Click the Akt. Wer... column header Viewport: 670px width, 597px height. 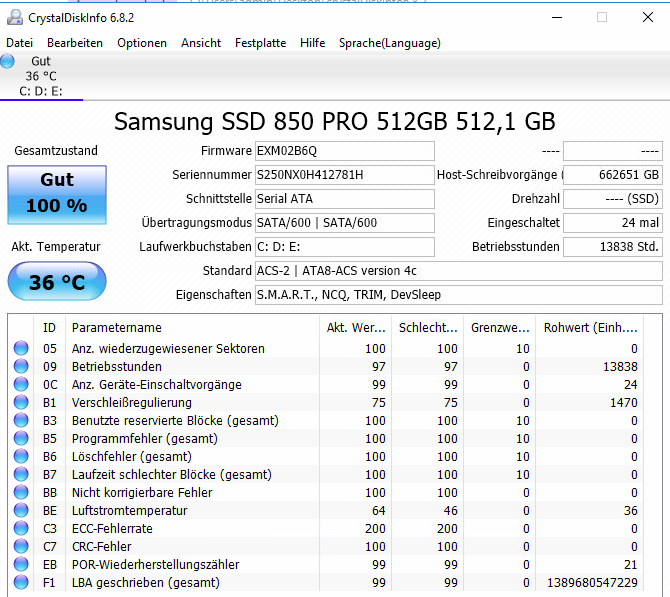click(x=356, y=328)
